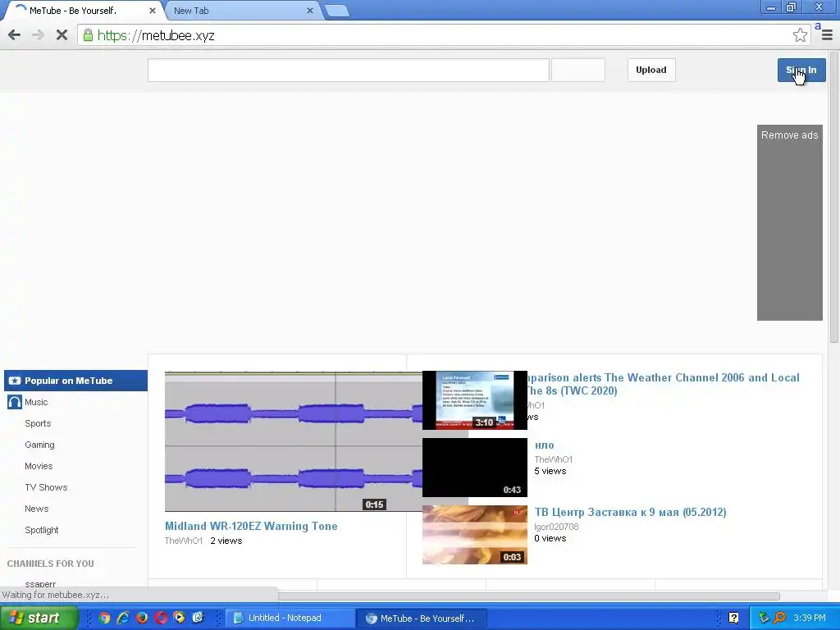Select Popular on MeTube in the sidebar
Image resolution: width=840 pixels, height=630 pixels.
[75, 381]
